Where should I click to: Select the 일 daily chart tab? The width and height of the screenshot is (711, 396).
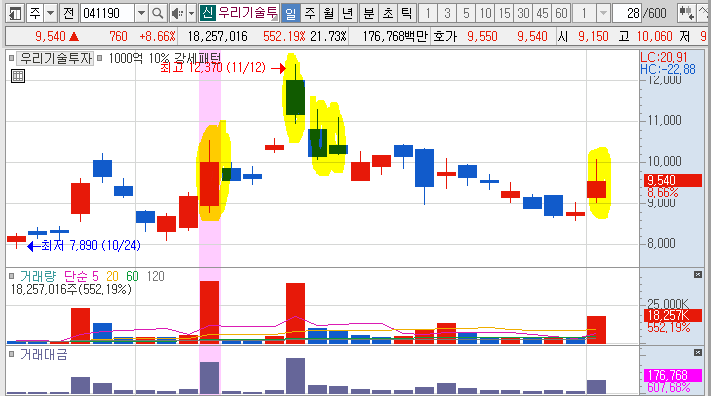point(291,13)
